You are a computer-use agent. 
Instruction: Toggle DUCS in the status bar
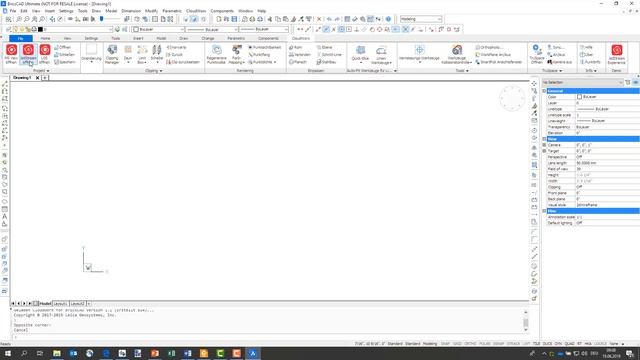tap(547, 344)
